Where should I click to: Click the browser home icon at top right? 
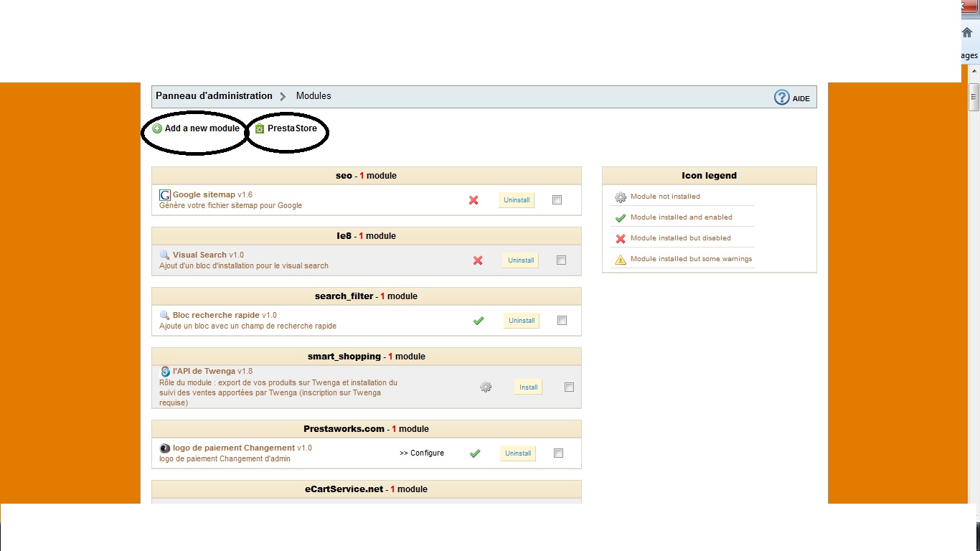pyautogui.click(x=967, y=32)
